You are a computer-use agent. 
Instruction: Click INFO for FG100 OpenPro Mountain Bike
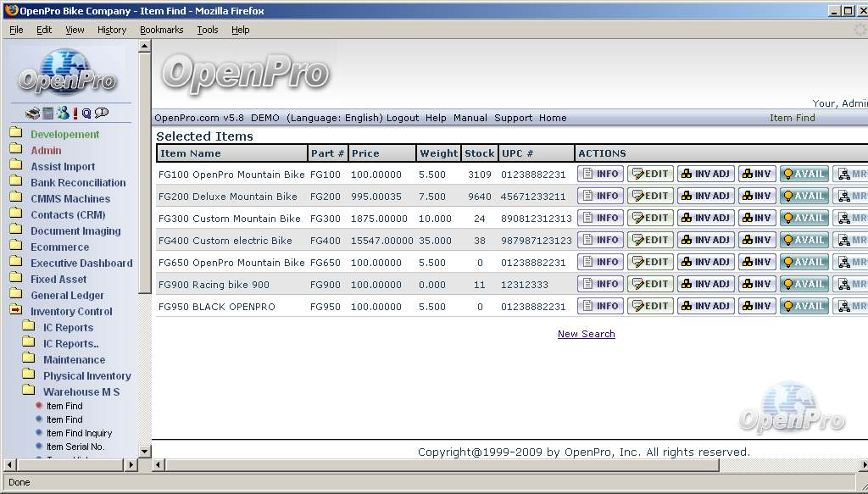(600, 174)
